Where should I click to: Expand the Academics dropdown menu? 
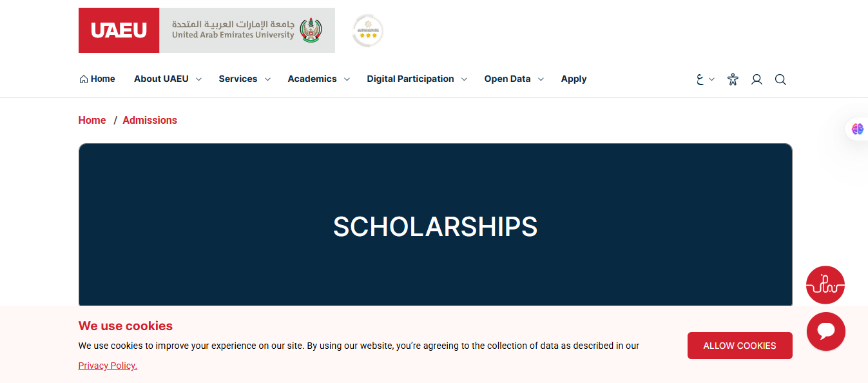click(313, 79)
